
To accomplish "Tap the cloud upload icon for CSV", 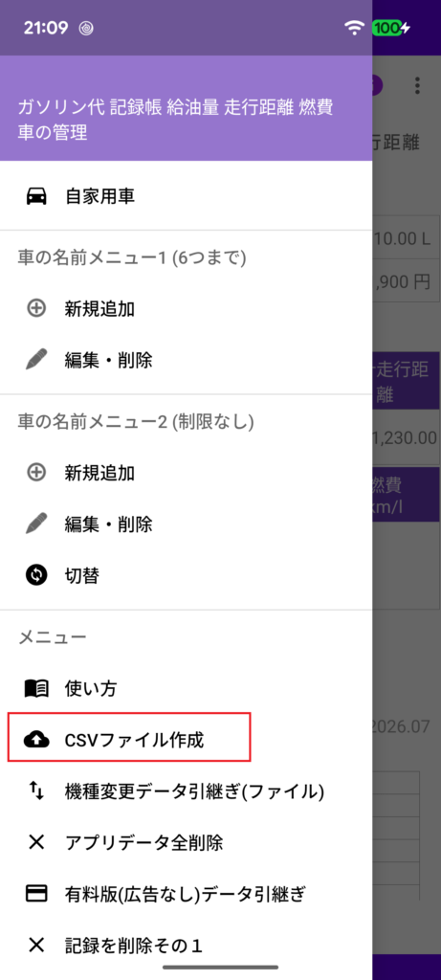I will pyautogui.click(x=36, y=740).
